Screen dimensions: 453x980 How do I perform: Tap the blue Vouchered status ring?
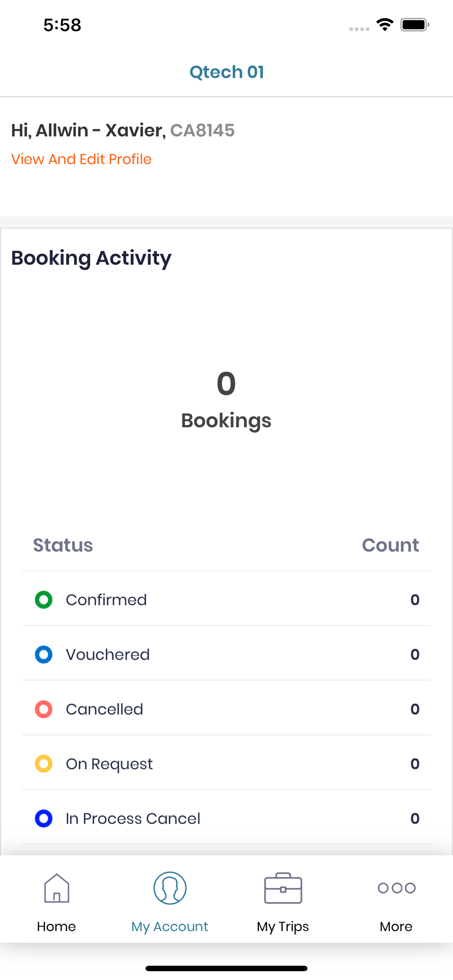[x=44, y=655]
